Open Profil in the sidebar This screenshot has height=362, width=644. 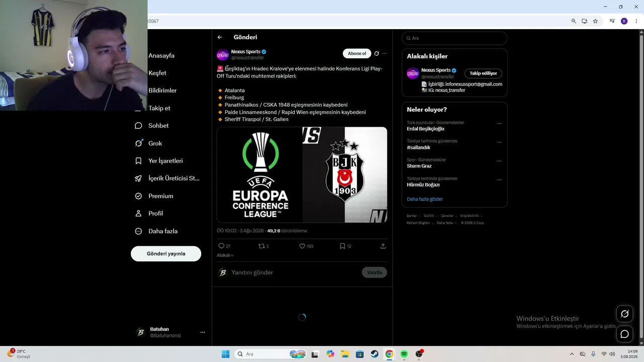click(149, 214)
